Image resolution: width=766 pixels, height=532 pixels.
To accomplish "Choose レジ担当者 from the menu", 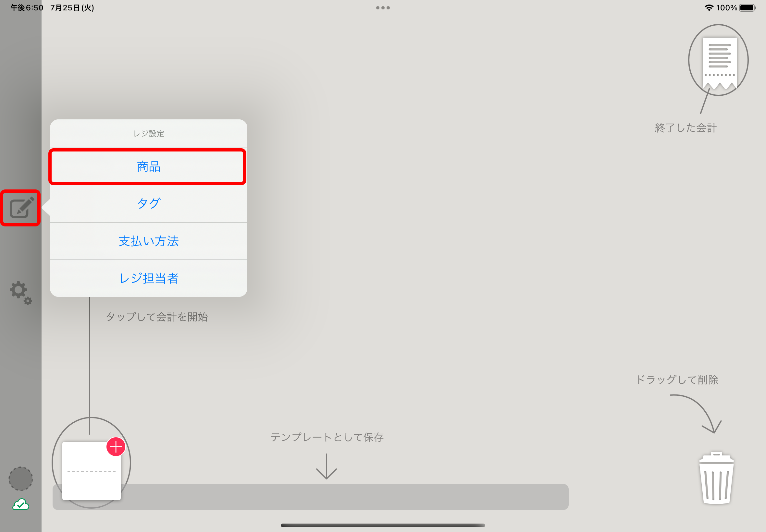I will click(x=148, y=278).
